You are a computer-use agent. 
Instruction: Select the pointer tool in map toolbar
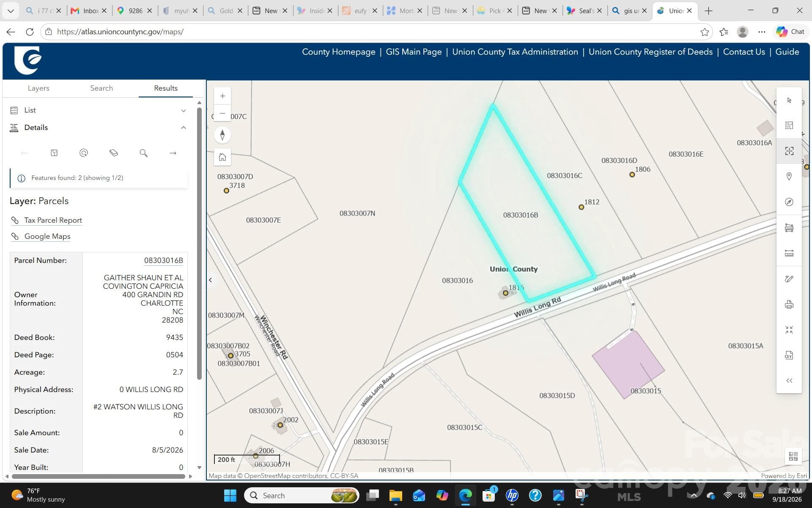789,100
